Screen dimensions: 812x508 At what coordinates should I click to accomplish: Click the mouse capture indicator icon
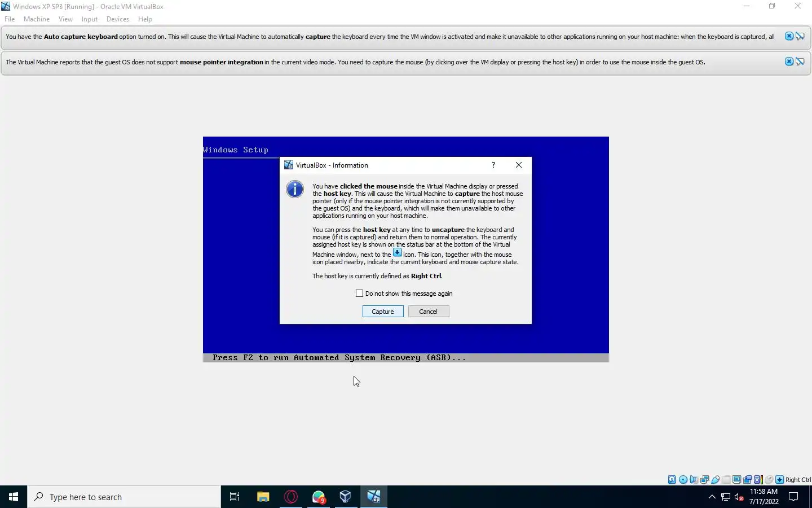[769, 480]
